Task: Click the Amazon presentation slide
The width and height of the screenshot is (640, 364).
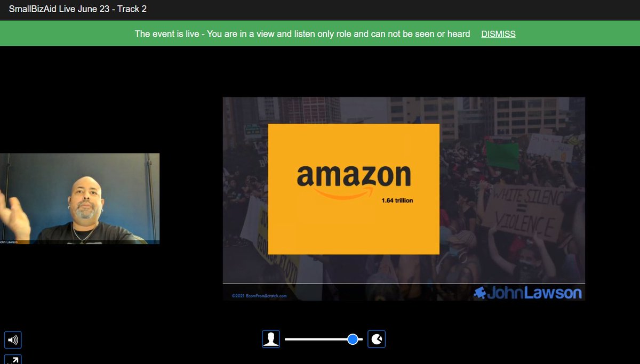Action: click(404, 199)
